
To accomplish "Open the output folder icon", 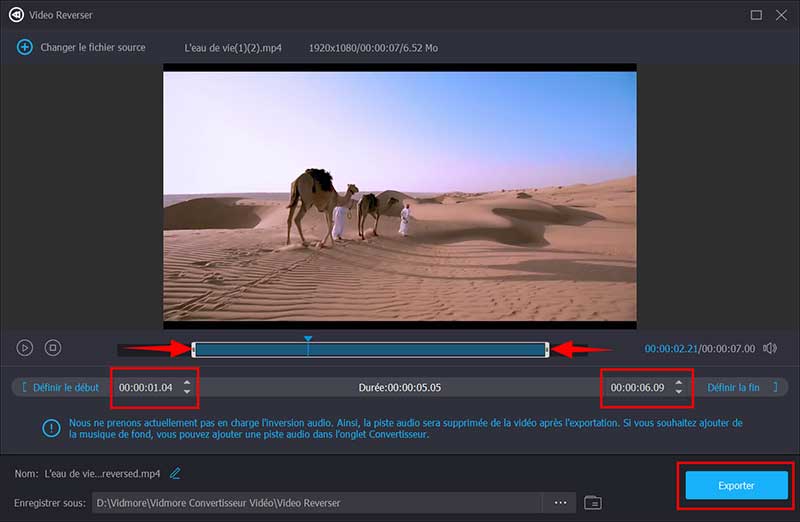I will 593,503.
